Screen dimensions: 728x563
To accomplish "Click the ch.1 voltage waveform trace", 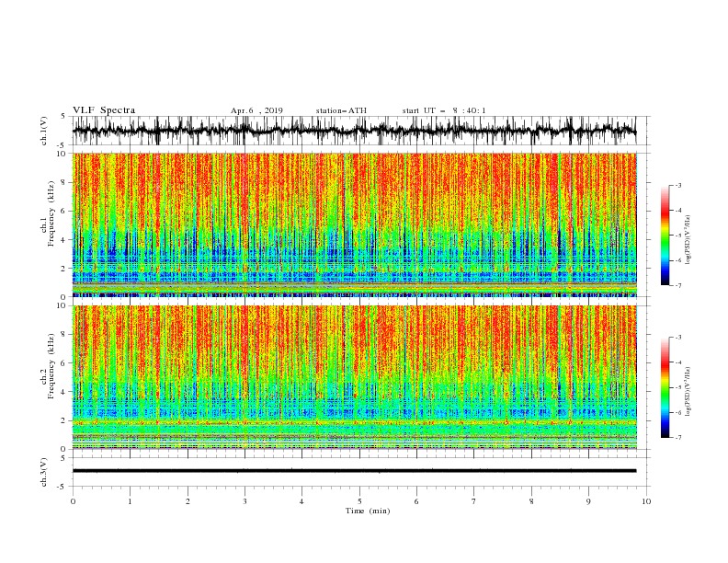I will tap(354, 131).
